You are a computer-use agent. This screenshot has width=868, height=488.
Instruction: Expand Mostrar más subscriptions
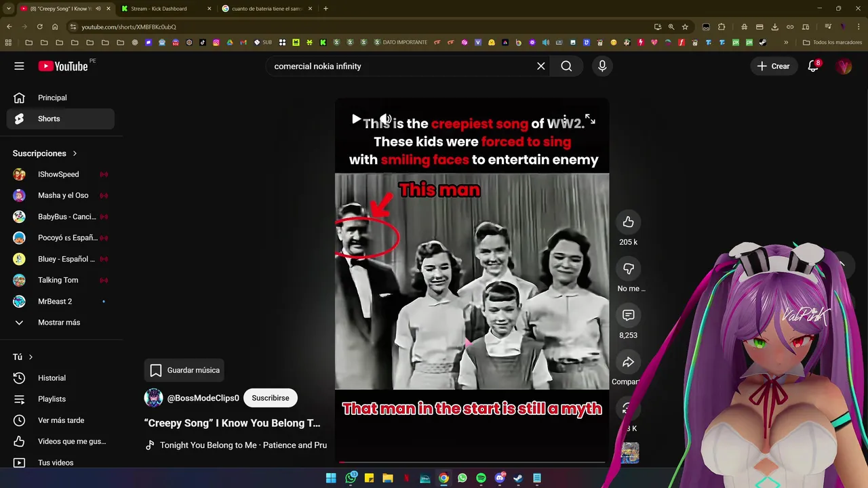[x=61, y=322]
